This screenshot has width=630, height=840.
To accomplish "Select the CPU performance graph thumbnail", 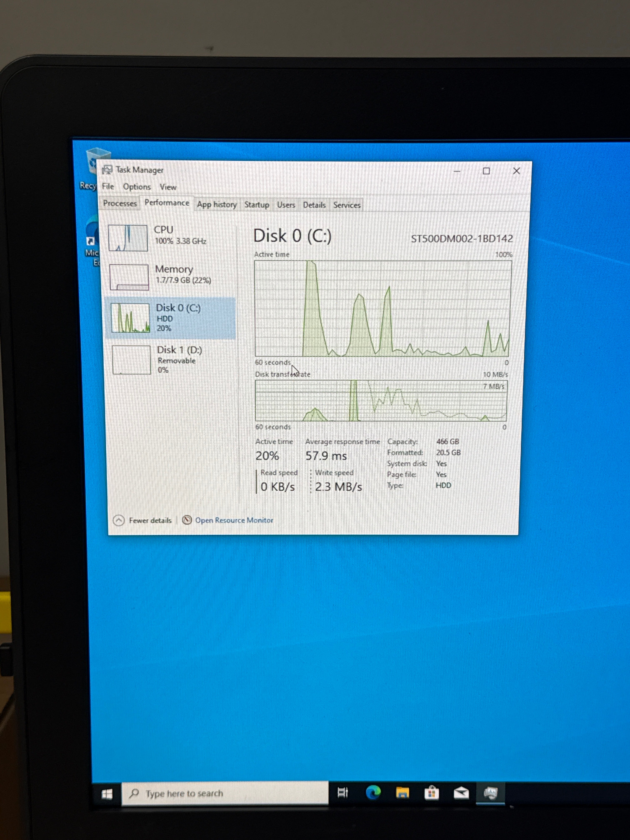I will pos(128,238).
